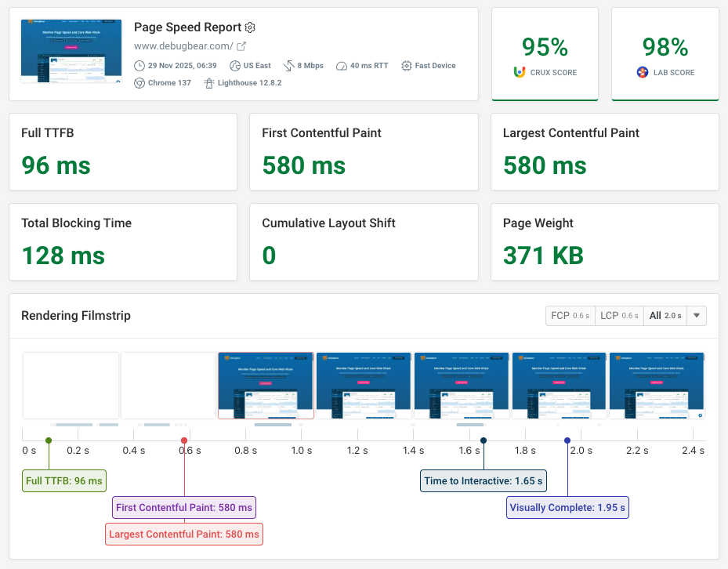Click the Lighthouse 12.8.2 icon
The image size is (728, 569).
(210, 82)
